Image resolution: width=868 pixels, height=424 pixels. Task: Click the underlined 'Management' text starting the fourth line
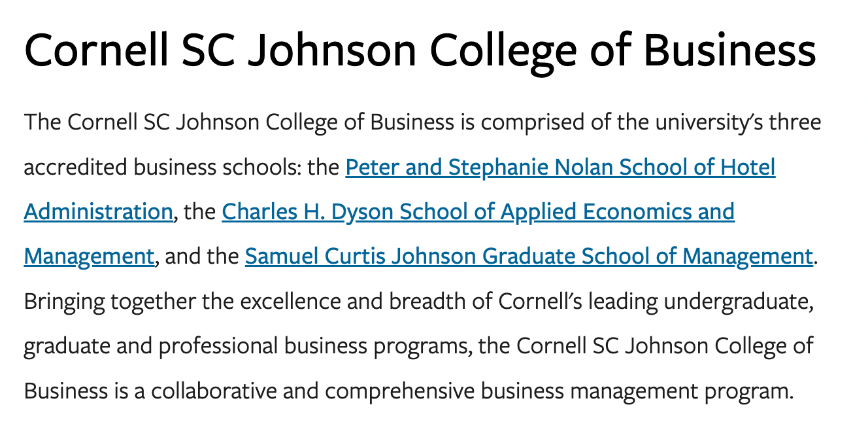coord(89,256)
